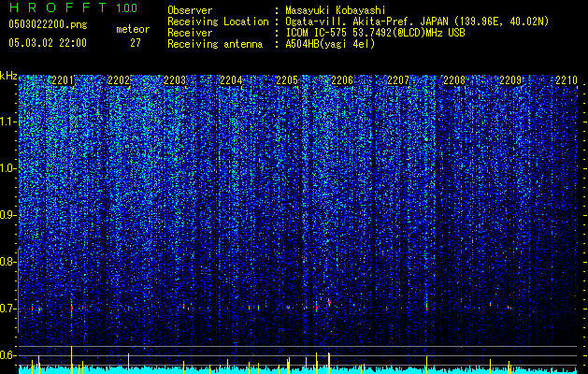Click the 2209 time marker

pyautogui.click(x=510, y=79)
